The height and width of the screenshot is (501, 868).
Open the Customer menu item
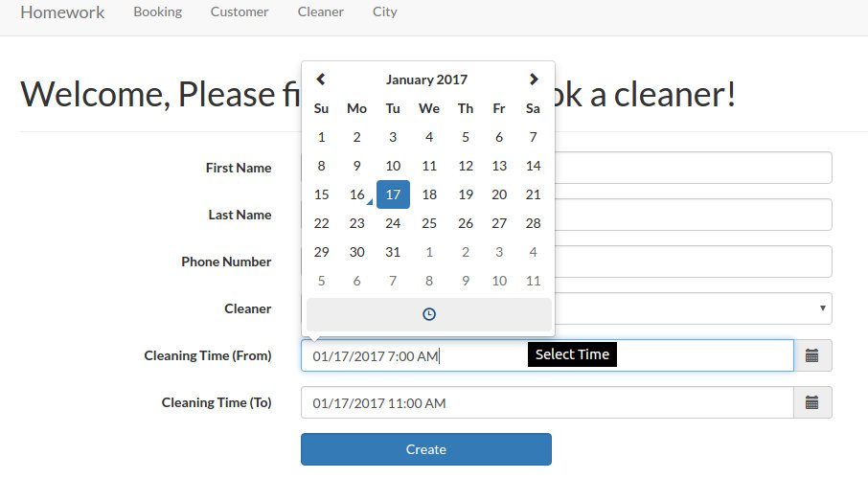coord(240,12)
